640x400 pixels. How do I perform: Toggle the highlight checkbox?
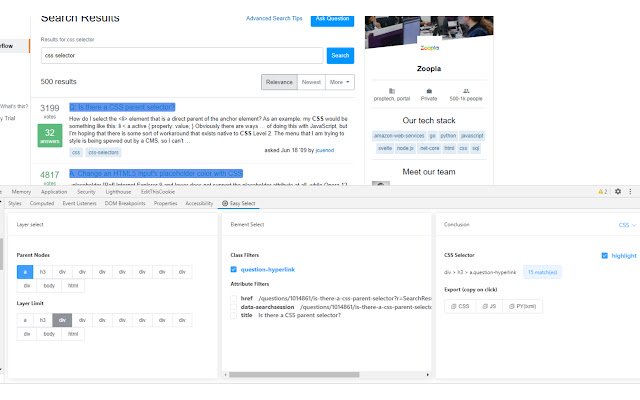pyautogui.click(x=604, y=256)
